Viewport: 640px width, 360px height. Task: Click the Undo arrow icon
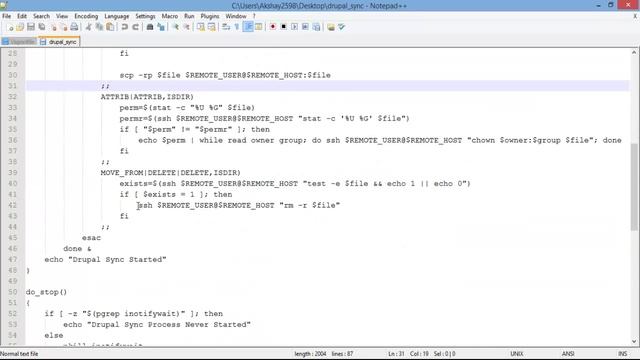point(124,27)
